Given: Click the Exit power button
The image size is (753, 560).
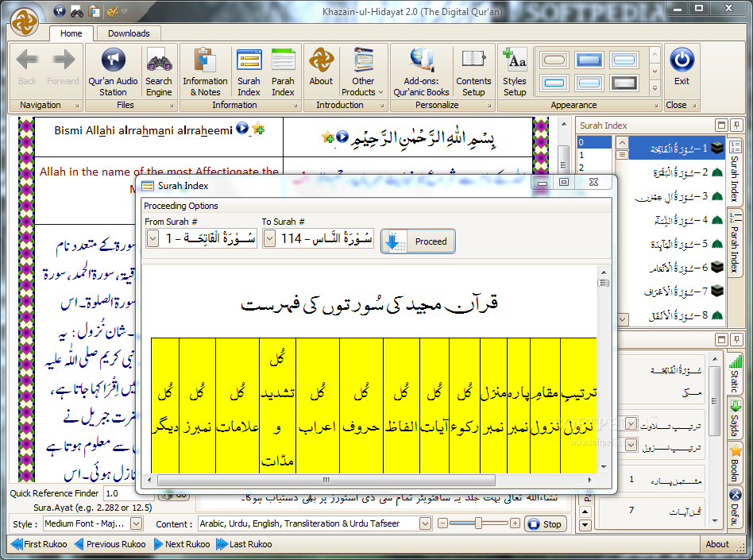Looking at the screenshot, I should tap(682, 68).
